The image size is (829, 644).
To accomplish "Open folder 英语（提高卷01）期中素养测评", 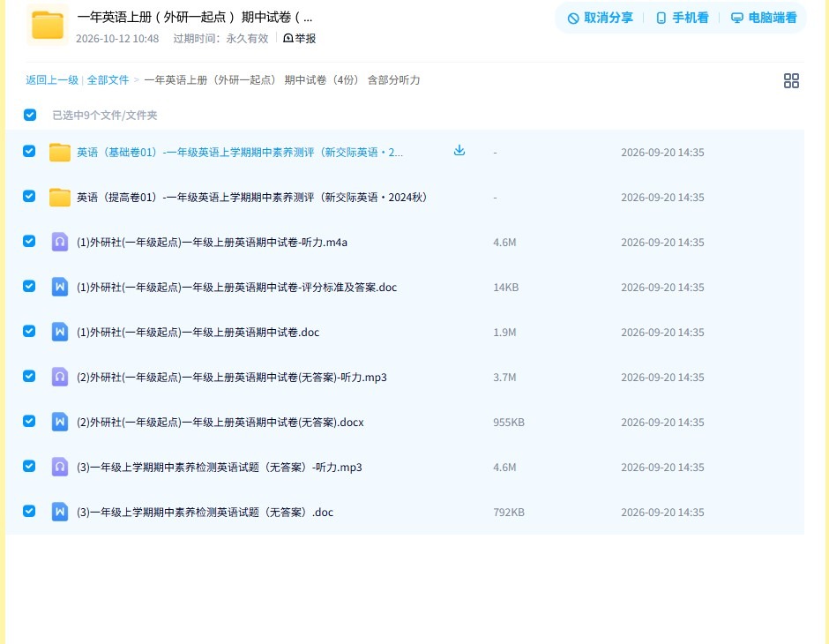I will (x=251, y=198).
